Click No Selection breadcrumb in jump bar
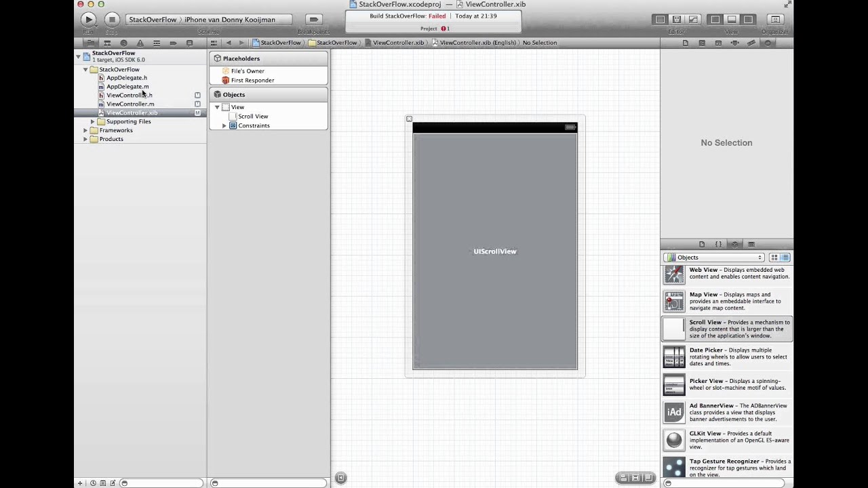Screen dimensions: 868x488 coord(540,43)
